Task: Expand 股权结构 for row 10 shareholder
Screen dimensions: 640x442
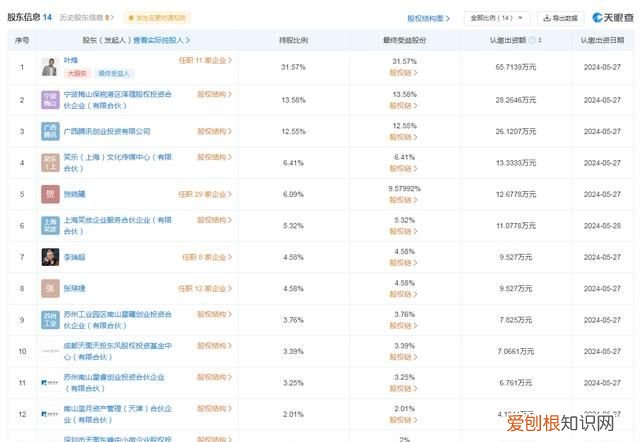Action: [214, 346]
